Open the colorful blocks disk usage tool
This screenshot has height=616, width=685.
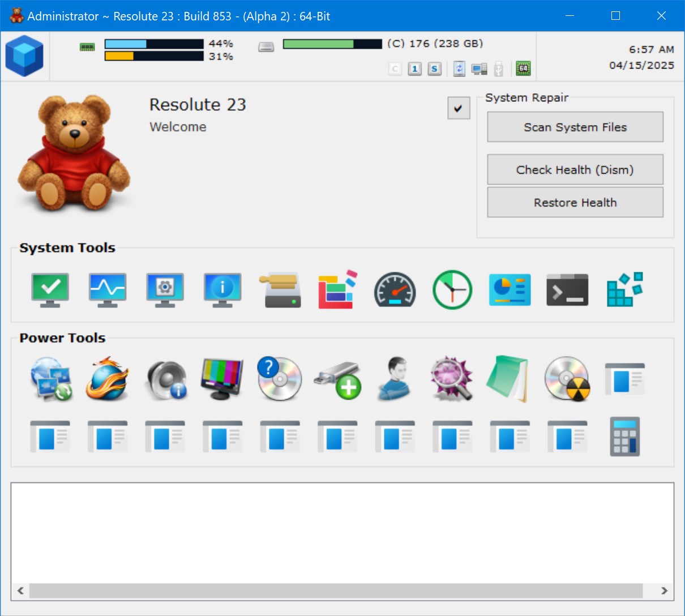click(338, 289)
